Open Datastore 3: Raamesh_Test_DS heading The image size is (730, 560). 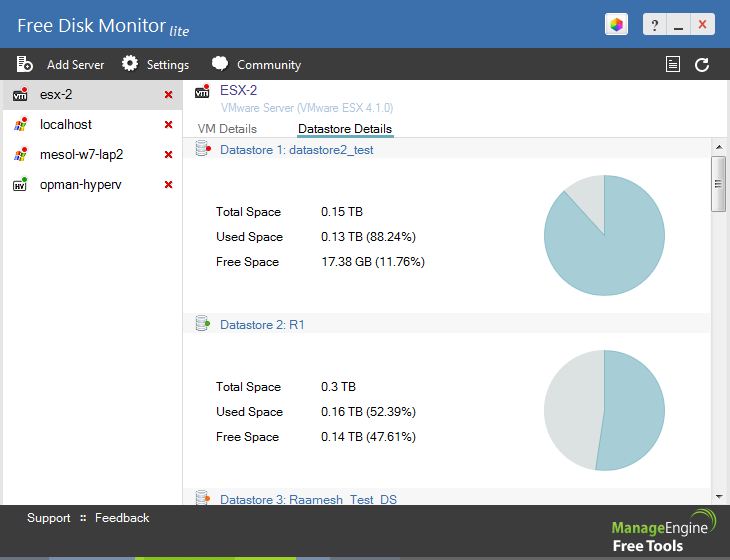click(x=308, y=499)
